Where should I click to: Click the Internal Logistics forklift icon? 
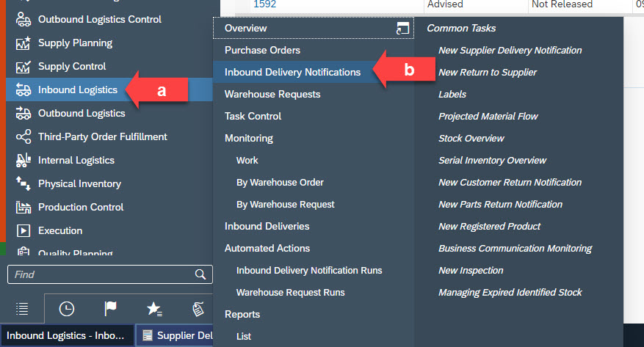click(x=23, y=161)
